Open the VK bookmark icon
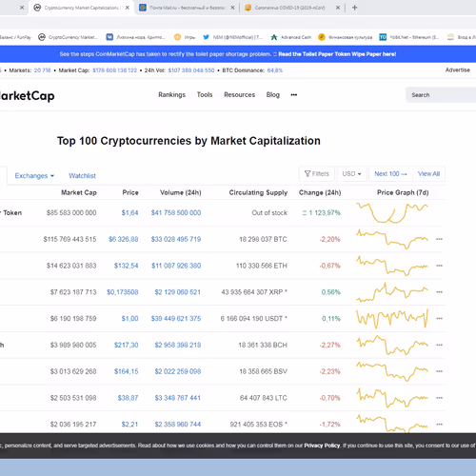 (109, 37)
